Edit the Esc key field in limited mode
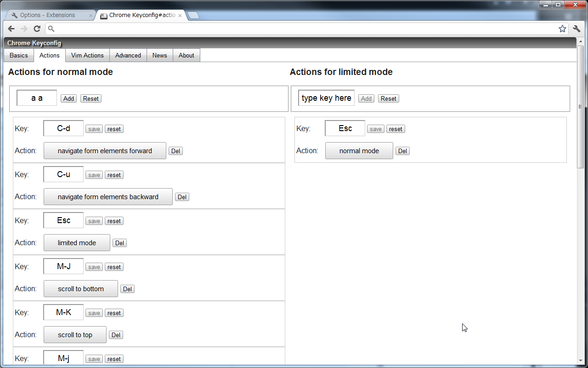Viewport: 588px width, 368px height. click(345, 128)
